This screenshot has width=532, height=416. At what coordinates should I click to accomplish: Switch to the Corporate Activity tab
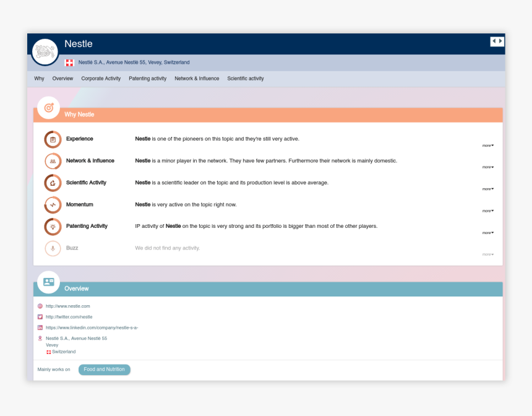click(x=101, y=79)
